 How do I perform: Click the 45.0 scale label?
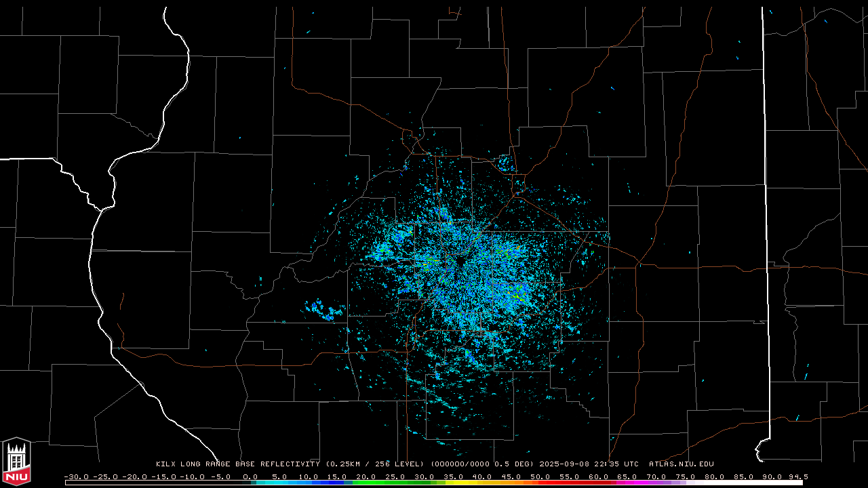click(511, 476)
